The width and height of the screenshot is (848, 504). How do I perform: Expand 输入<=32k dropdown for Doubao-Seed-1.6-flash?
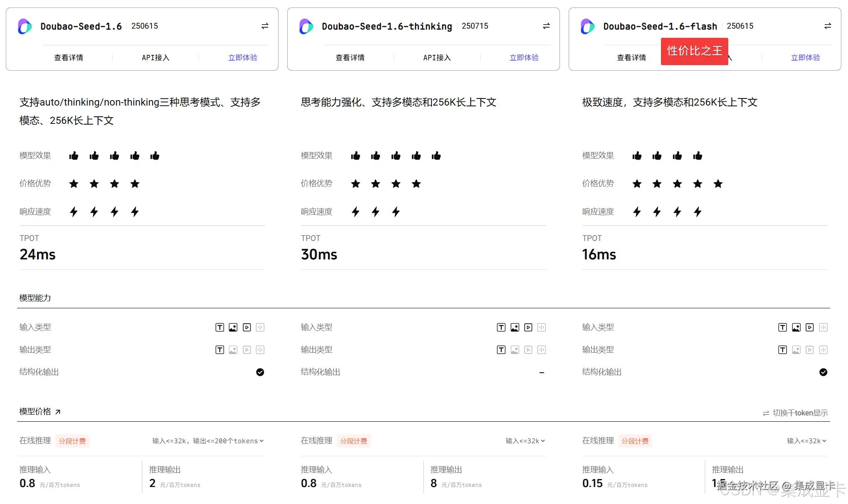pos(806,441)
